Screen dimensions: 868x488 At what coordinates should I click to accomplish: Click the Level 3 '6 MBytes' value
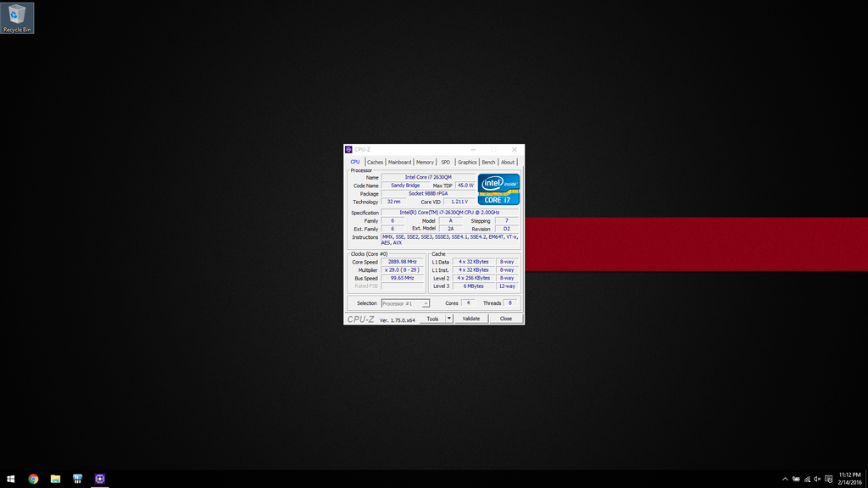pyautogui.click(x=473, y=286)
